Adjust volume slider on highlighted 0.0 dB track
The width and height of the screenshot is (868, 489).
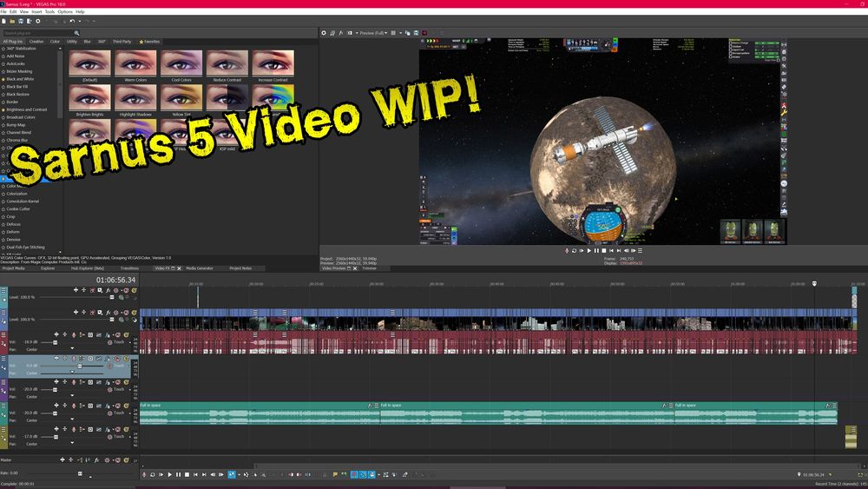tap(79, 366)
